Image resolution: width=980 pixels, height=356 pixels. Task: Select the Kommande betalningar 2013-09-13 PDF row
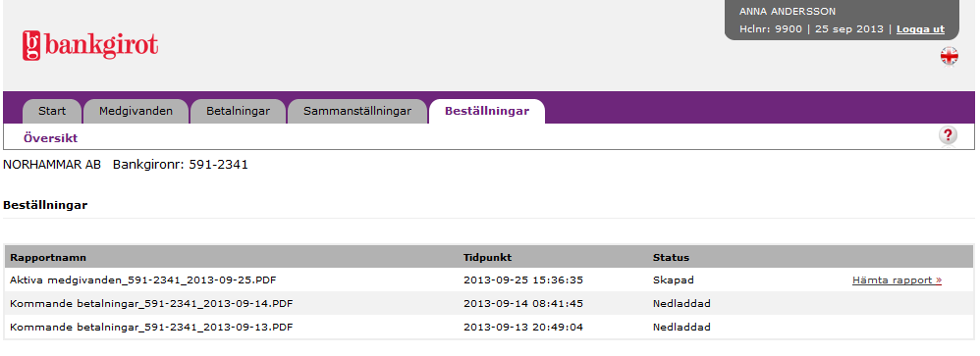[x=489, y=328]
